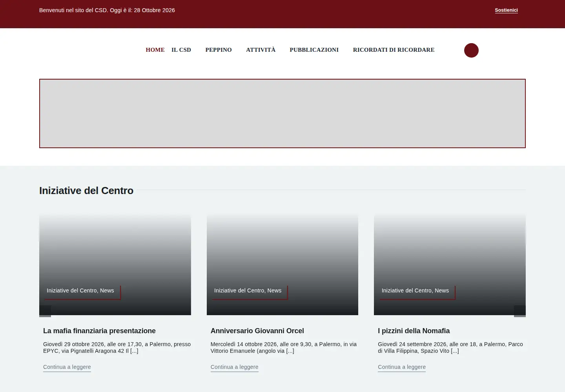Click the title La mafia finanziaria presentazione
565x392 pixels.
pos(99,331)
